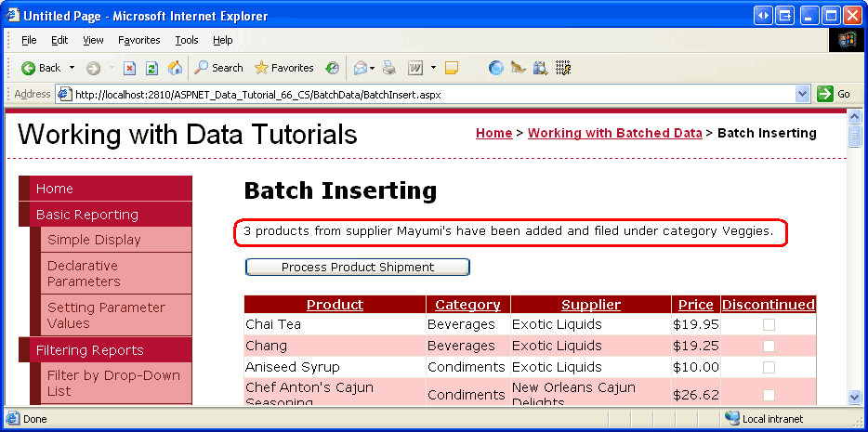
Task: Toggle Discontinued checkbox in Chang row
Action: [x=769, y=347]
